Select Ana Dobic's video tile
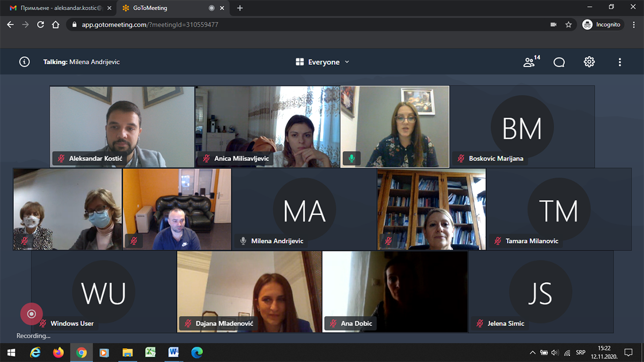The image size is (644, 362). tap(395, 292)
